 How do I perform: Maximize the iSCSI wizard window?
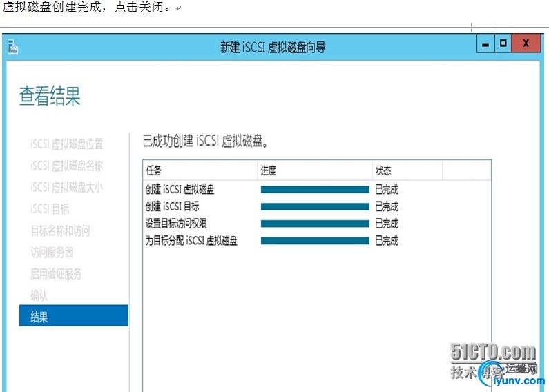coord(503,43)
